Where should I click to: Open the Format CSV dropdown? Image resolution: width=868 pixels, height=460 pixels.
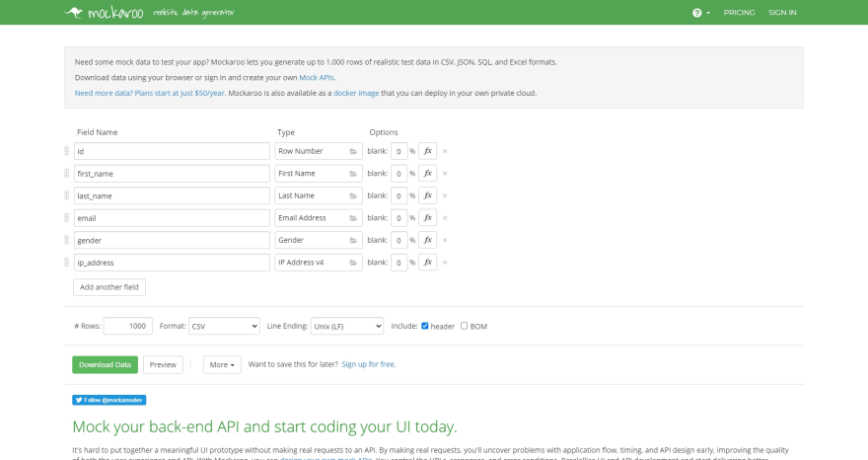pos(224,326)
